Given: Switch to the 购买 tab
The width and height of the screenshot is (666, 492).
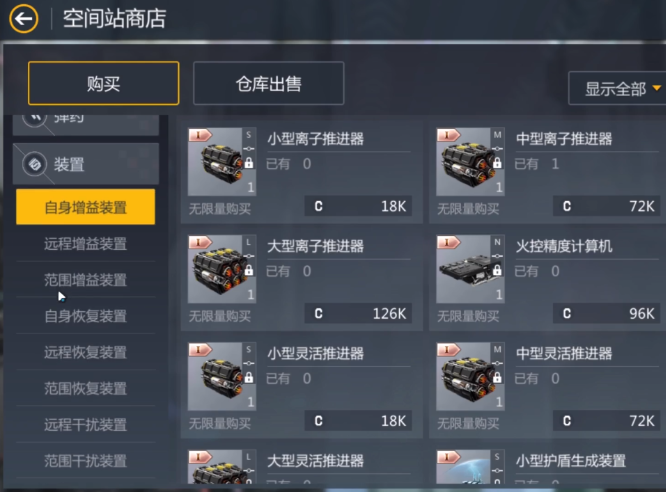Looking at the screenshot, I should [x=104, y=83].
